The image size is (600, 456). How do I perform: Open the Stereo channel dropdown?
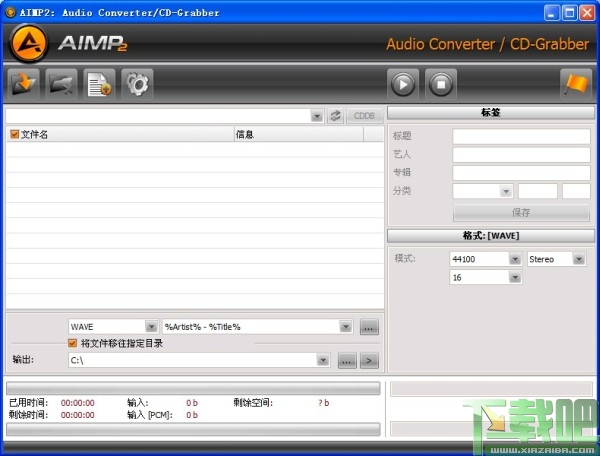(x=579, y=259)
